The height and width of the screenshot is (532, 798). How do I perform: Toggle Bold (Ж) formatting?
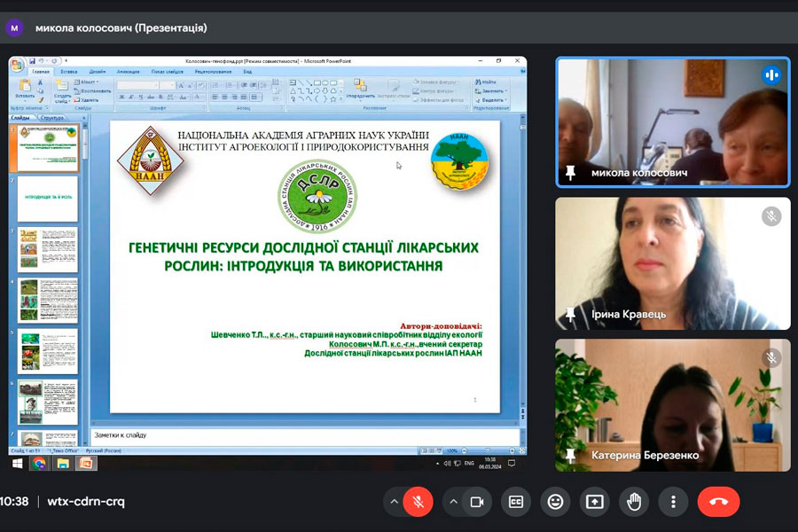[x=122, y=97]
